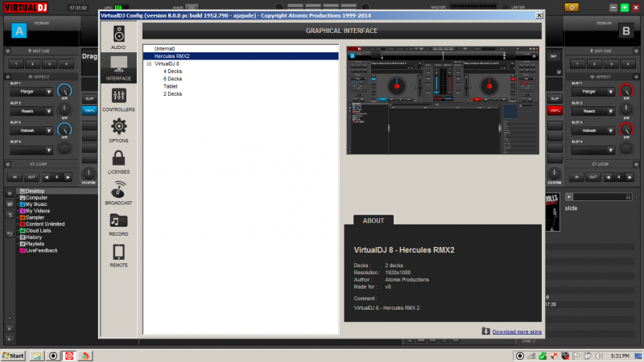
Task: Click the Cloud Lists folder icon
Action: [x=23, y=231]
